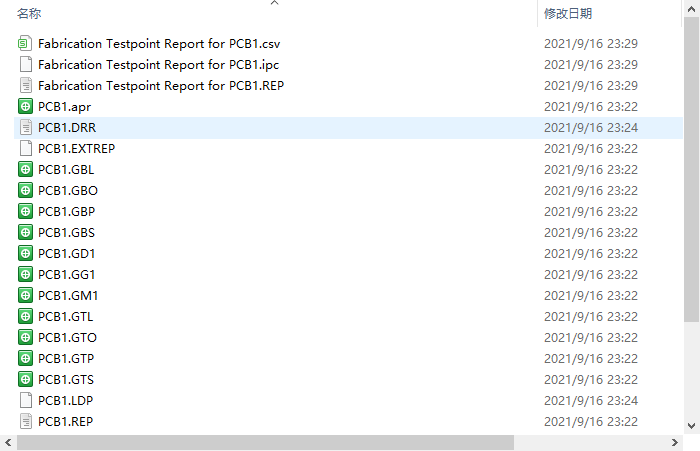Screen dimensions: 700x451
Task: Click the text file icon of PCB1.REP at the bottom of the list
Action: [25, 421]
